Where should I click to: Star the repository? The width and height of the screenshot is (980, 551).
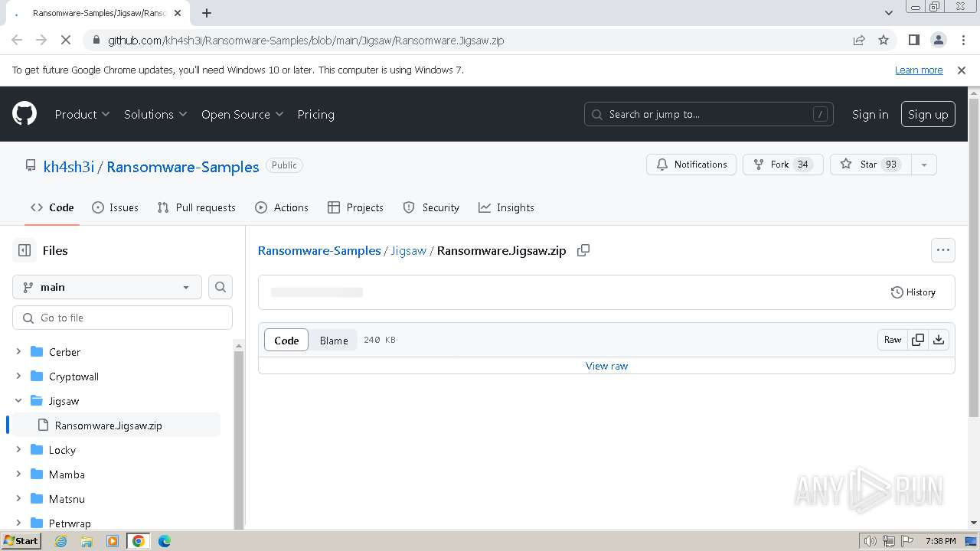pos(871,165)
